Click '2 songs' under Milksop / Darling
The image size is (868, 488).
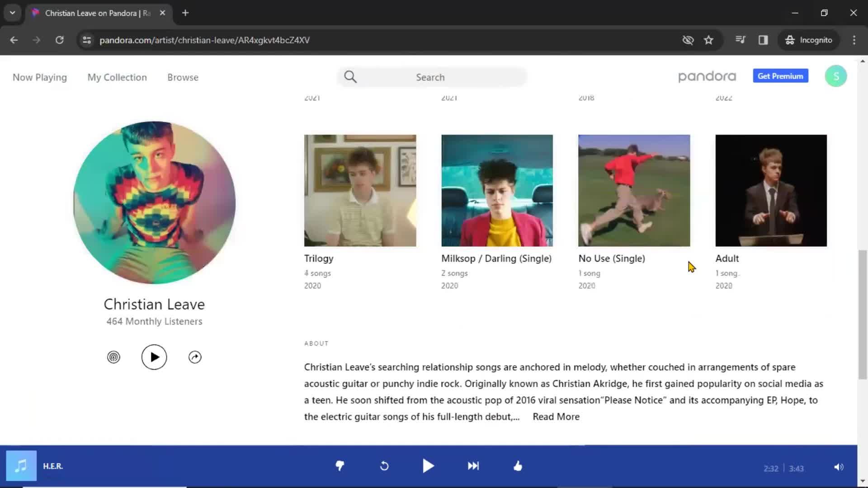454,273
